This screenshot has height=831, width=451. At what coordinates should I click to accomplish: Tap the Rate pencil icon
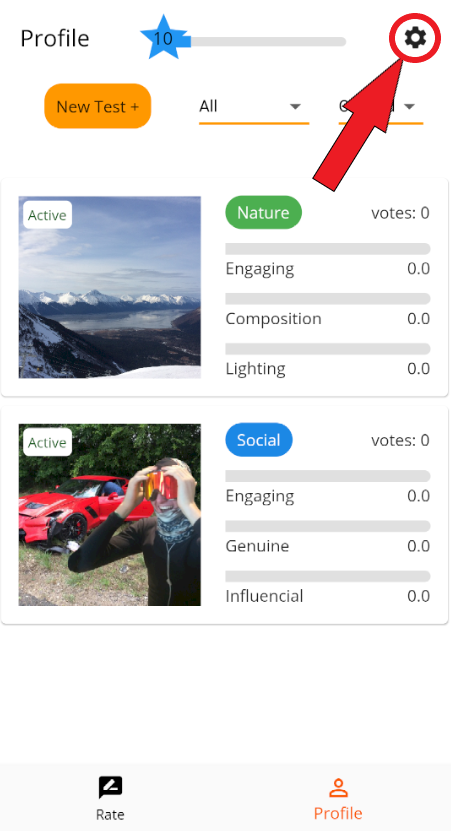pyautogui.click(x=110, y=788)
